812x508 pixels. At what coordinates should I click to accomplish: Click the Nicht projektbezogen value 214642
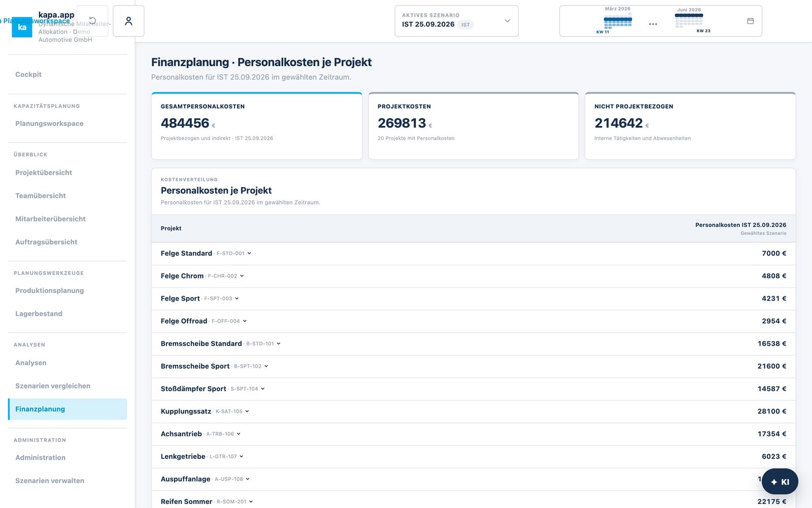click(619, 123)
